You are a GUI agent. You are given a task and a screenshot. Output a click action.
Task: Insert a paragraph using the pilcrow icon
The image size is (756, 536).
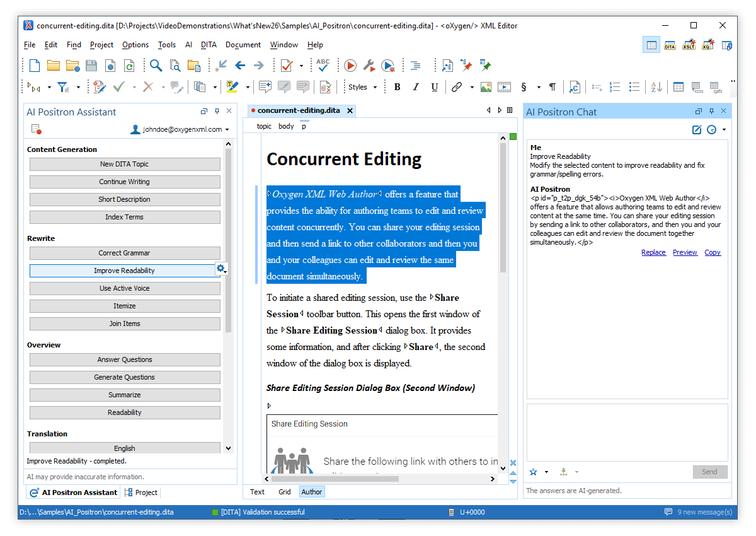coord(552,87)
